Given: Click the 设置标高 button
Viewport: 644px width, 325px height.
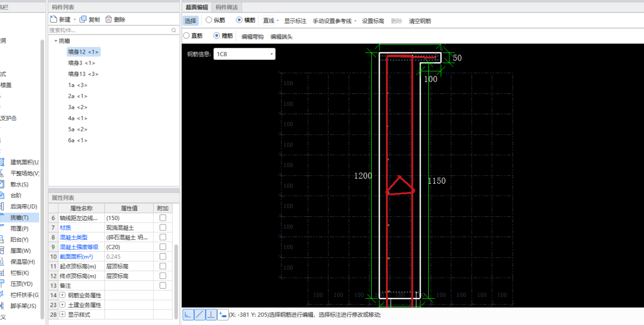Looking at the screenshot, I should (373, 21).
